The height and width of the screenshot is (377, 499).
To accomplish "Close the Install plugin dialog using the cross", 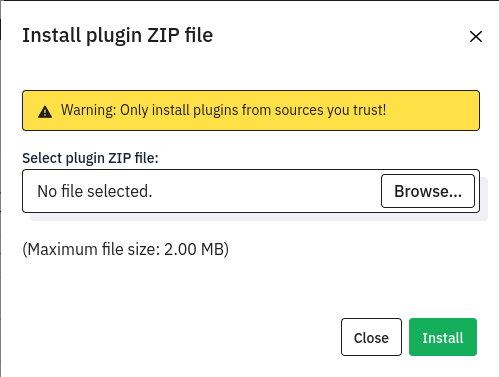I will point(476,36).
